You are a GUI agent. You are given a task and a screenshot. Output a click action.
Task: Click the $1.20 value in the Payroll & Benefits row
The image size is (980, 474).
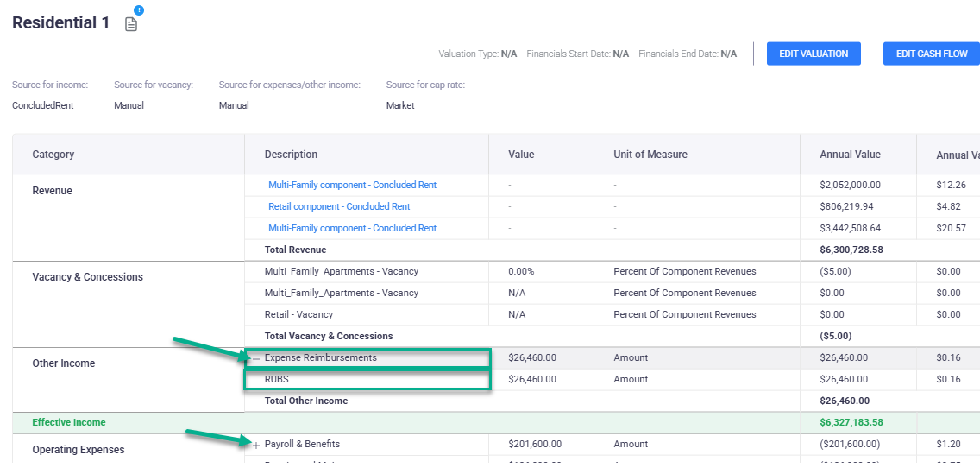tap(947, 444)
